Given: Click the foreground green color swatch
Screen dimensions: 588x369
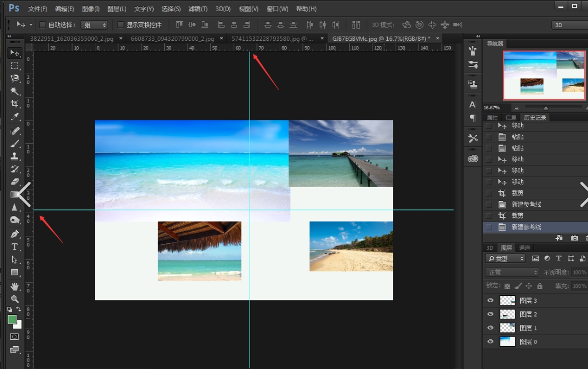Looking at the screenshot, I should pyautogui.click(x=12, y=319).
